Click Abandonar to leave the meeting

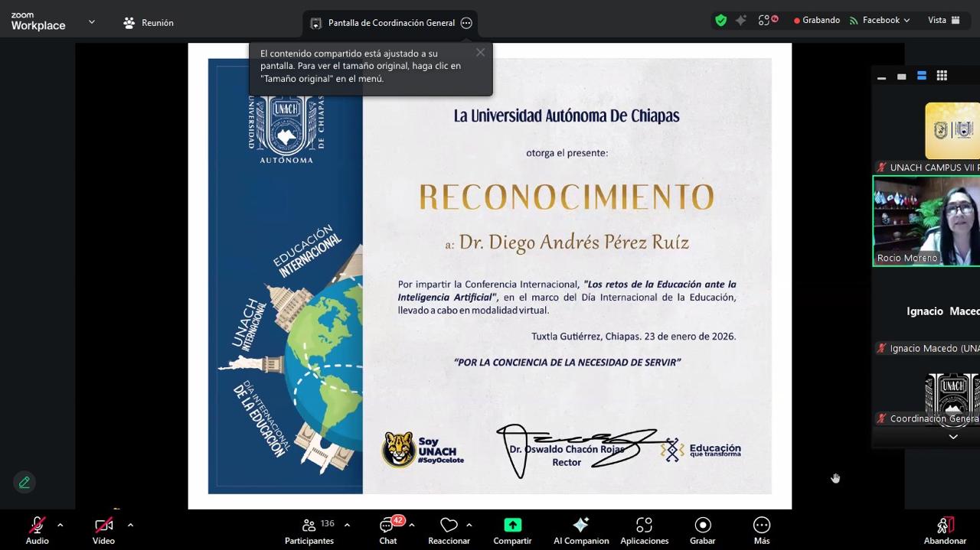pos(945,526)
